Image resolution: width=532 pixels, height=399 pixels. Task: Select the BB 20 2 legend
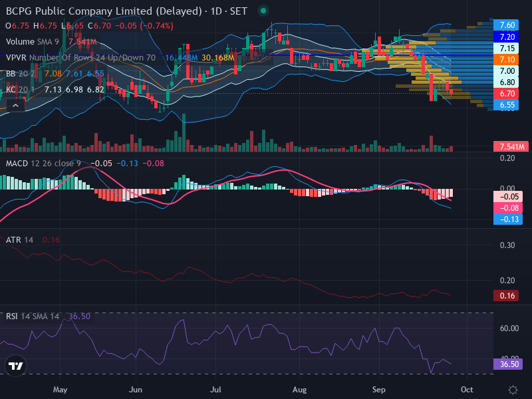[21, 74]
